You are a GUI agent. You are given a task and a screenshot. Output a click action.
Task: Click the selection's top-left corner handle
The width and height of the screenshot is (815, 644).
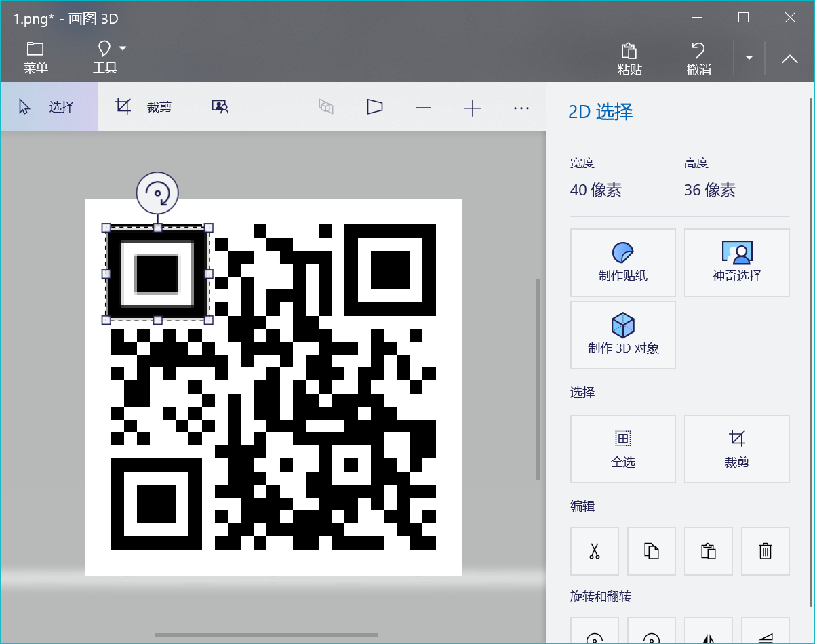pos(106,228)
